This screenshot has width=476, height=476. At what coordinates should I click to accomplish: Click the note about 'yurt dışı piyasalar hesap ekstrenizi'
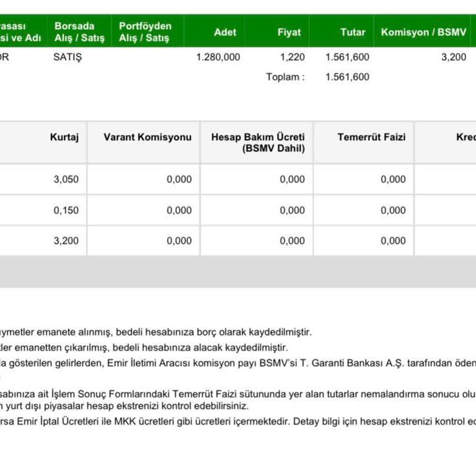pyautogui.click(x=125, y=406)
